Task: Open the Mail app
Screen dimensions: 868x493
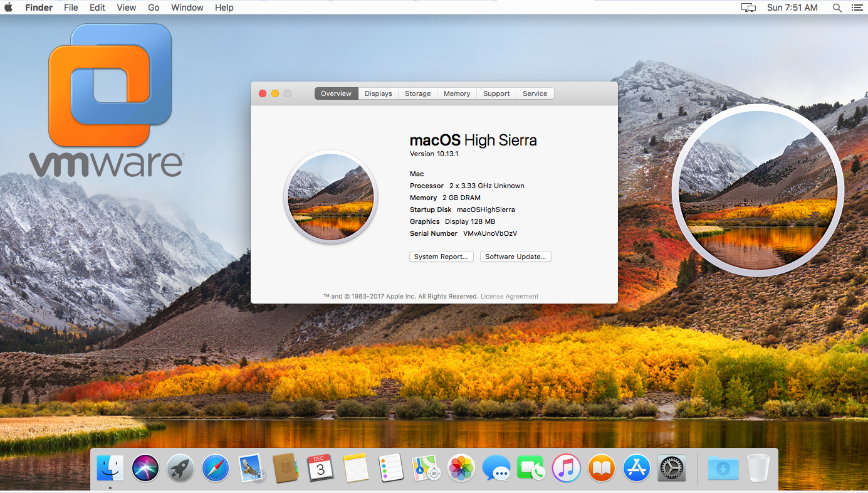Action: coord(250,468)
